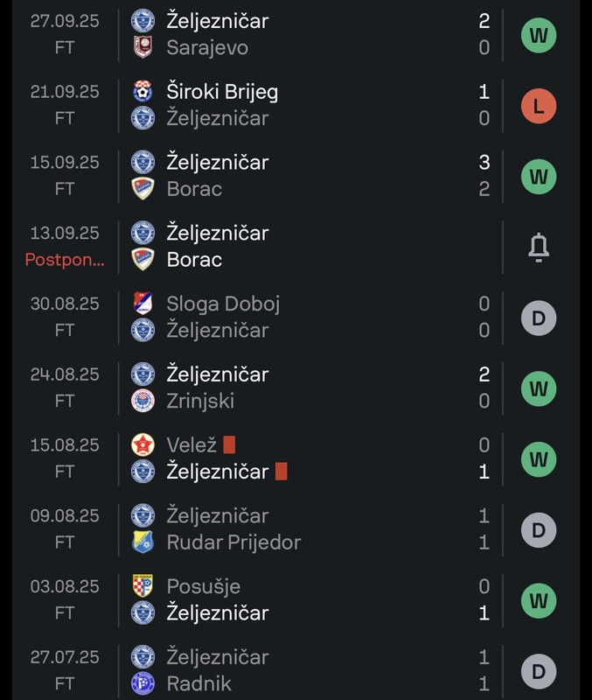Screen dimensions: 592x700
Task: Open the Rudar Prijedor team name
Action: [233, 542]
